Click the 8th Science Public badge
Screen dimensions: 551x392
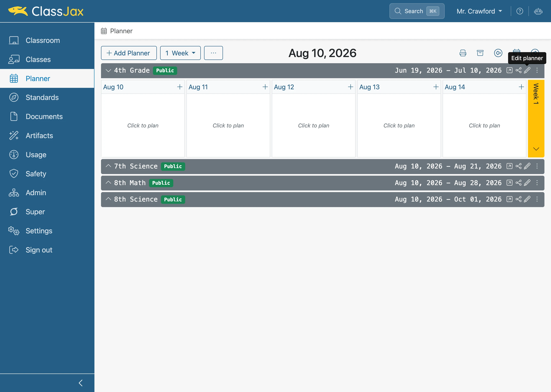[173, 199]
